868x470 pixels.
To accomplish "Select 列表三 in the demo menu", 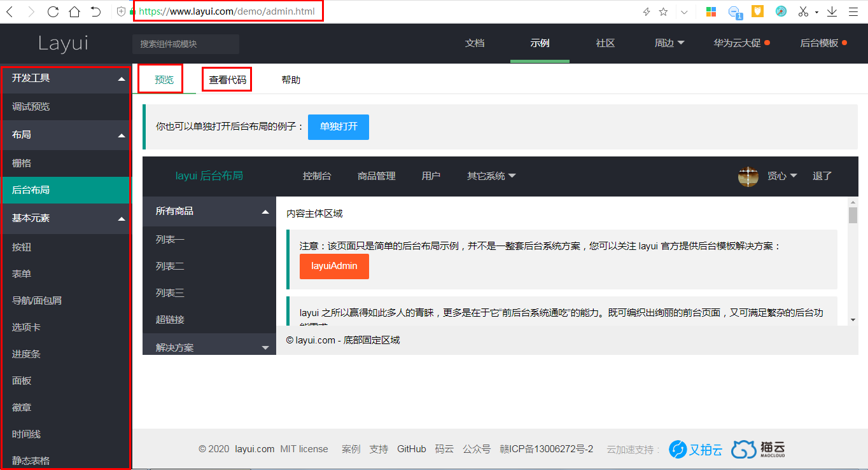I will 209,293.
